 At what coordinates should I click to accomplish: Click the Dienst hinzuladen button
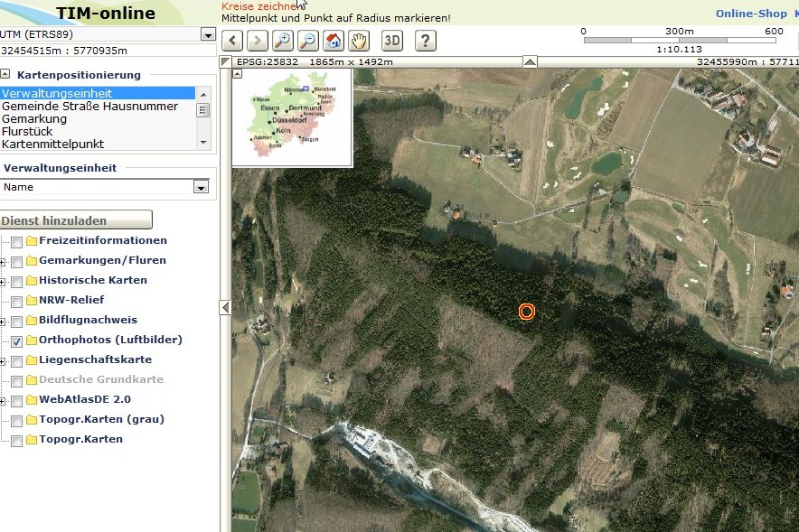76,219
